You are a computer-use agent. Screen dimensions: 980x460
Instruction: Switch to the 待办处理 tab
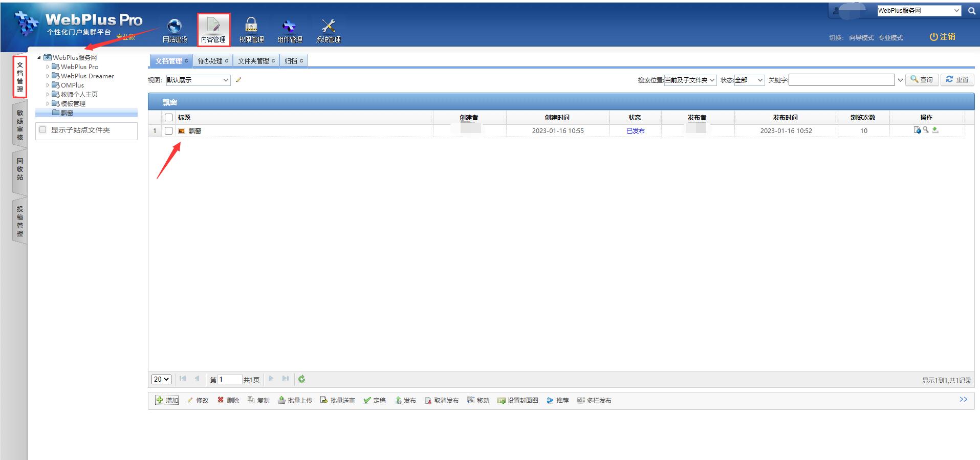[212, 61]
